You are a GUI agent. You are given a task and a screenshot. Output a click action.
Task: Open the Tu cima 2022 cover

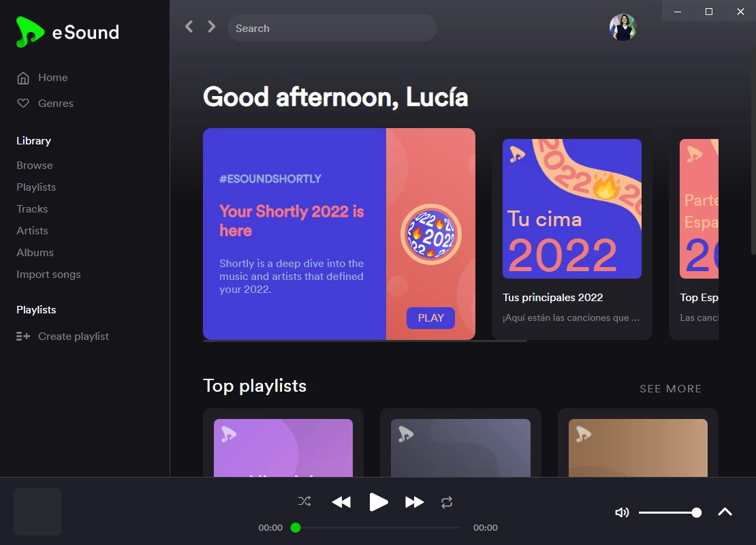tap(572, 209)
